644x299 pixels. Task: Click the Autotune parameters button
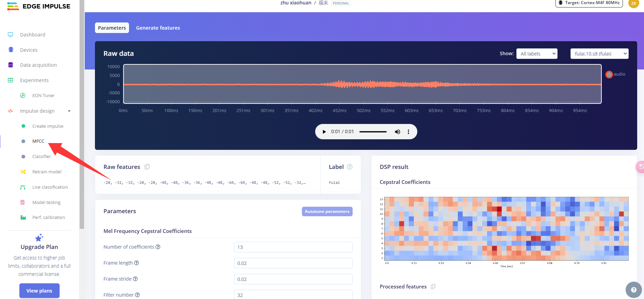coord(327,211)
